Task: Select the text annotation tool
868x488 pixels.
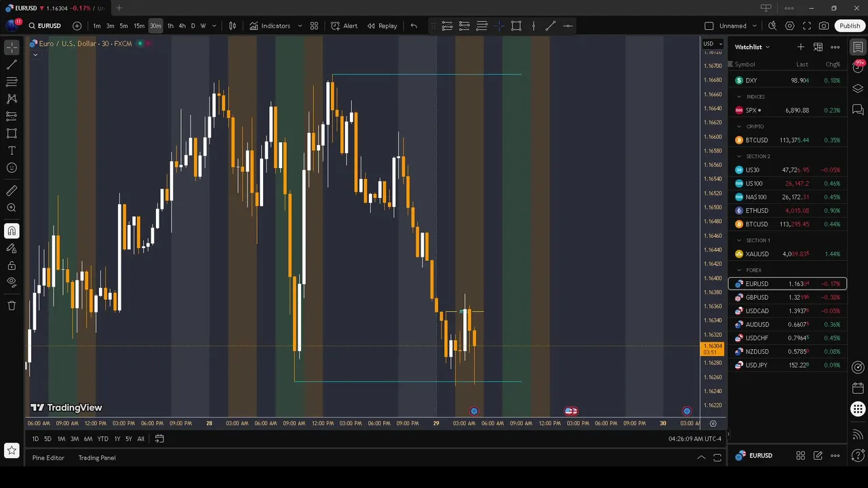Action: [12, 150]
